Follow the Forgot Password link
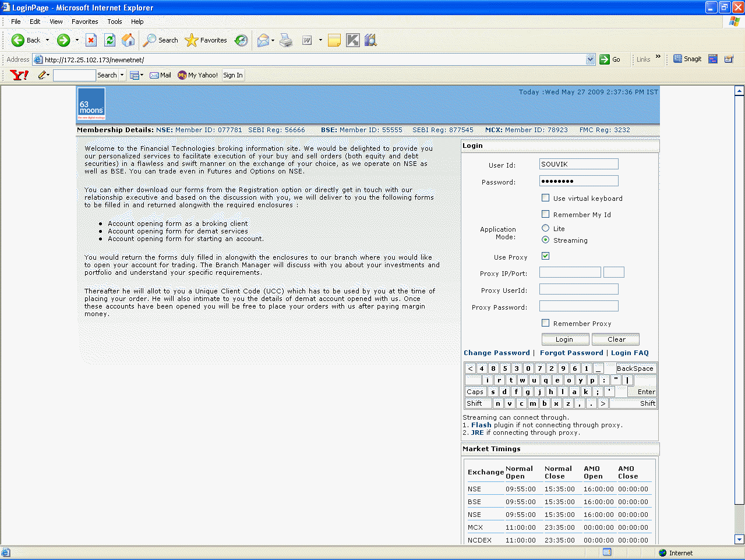745x560 pixels. (571, 353)
